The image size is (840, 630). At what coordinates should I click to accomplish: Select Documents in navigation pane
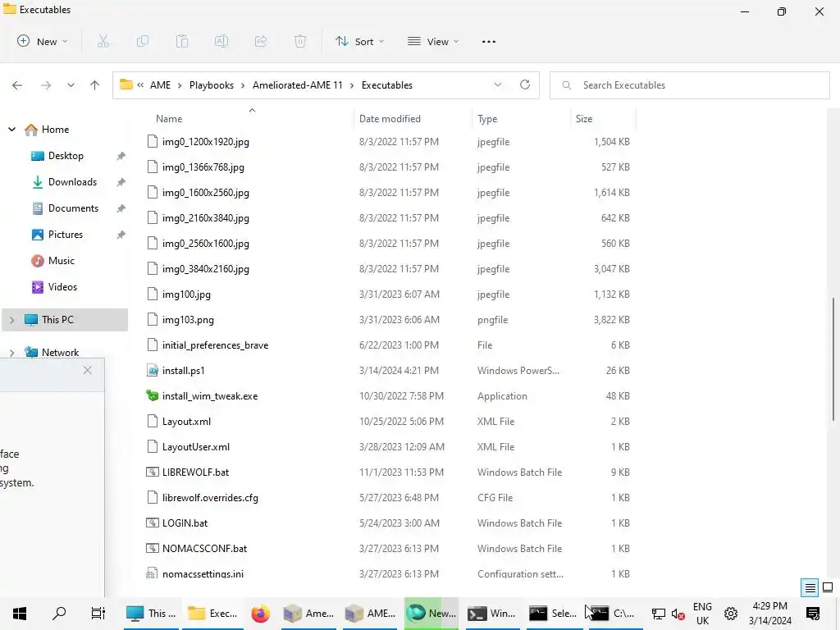click(x=73, y=208)
